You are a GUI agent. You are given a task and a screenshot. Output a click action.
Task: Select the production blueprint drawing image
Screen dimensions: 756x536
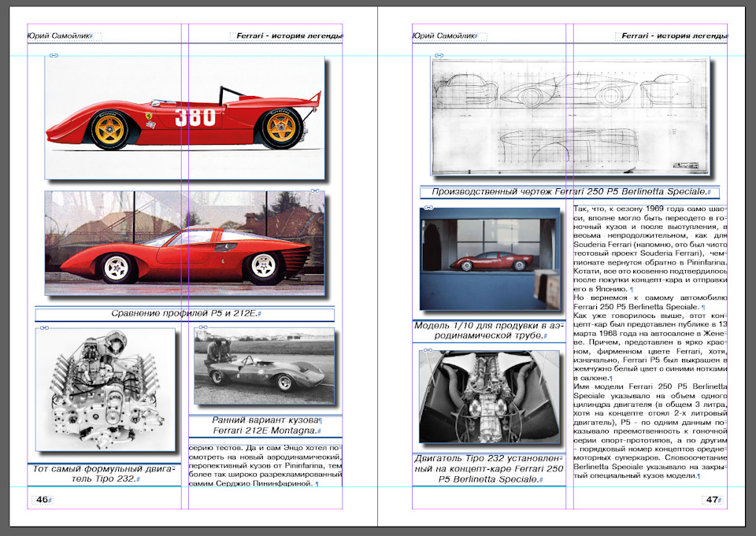pos(570,116)
